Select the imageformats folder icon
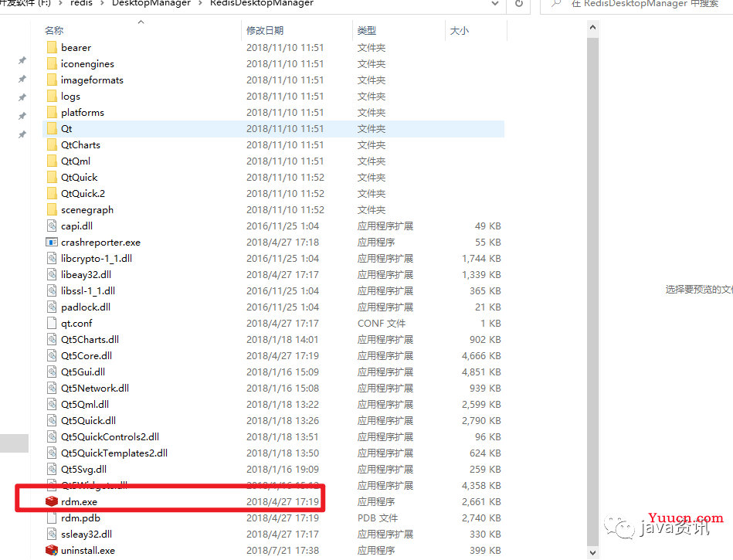733x560 pixels. (52, 80)
